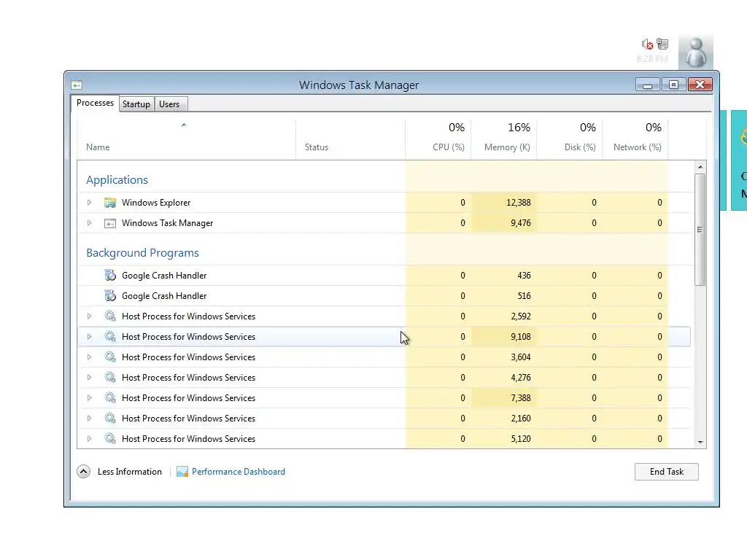Viewport: 747px width, 560px height.
Task: Open the Performance Dashboard link
Action: click(x=239, y=472)
